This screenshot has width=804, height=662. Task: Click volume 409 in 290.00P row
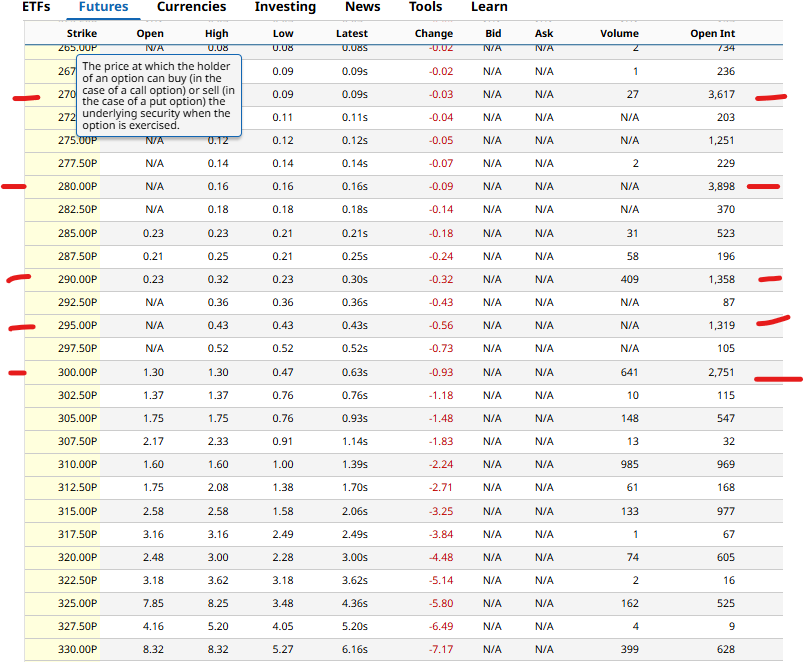[x=630, y=279]
